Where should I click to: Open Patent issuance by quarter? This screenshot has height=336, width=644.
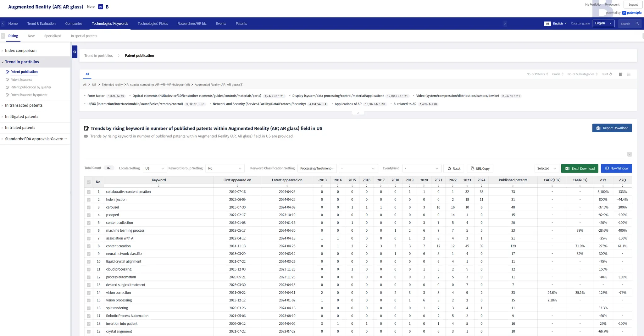29,95
